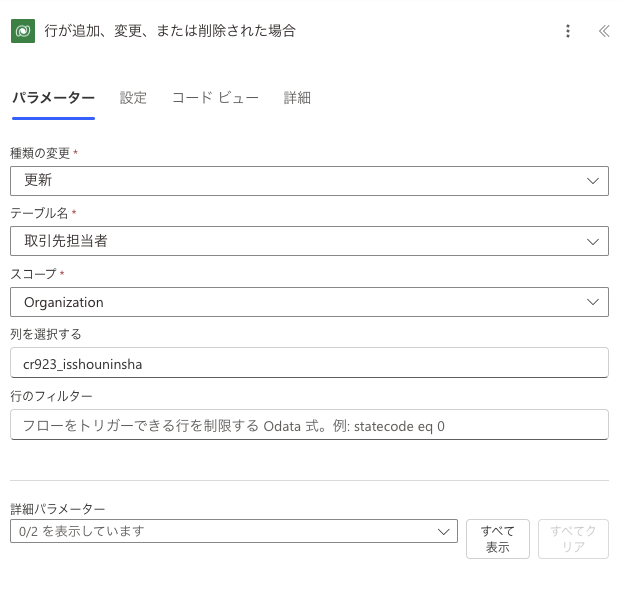This screenshot has width=623, height=589.
Task: Click the すべて表示 button
Action: 498,539
